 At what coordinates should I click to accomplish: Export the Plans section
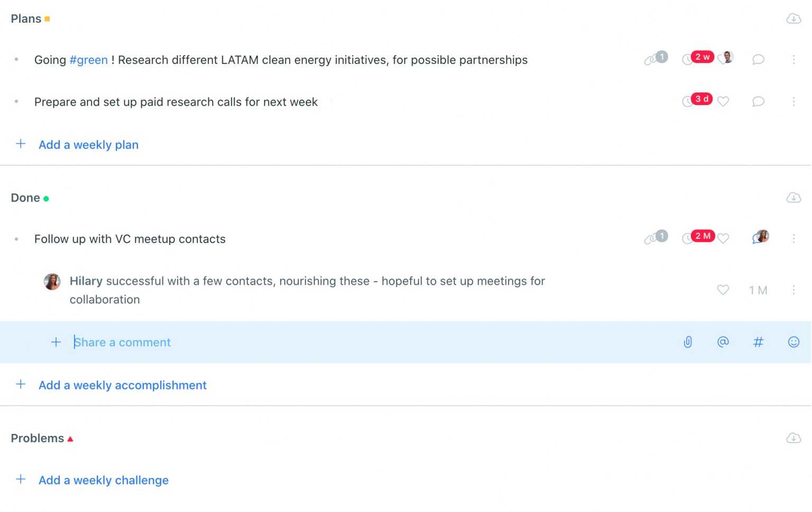(793, 18)
